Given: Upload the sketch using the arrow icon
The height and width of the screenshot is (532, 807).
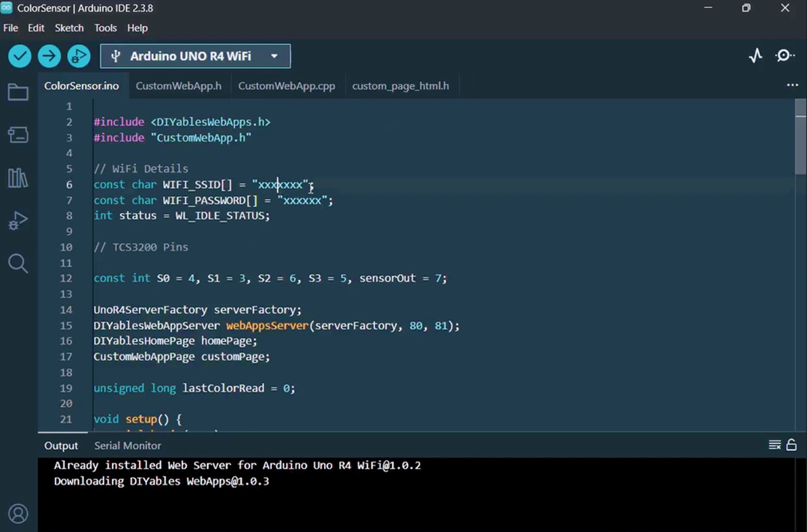Looking at the screenshot, I should pos(49,56).
